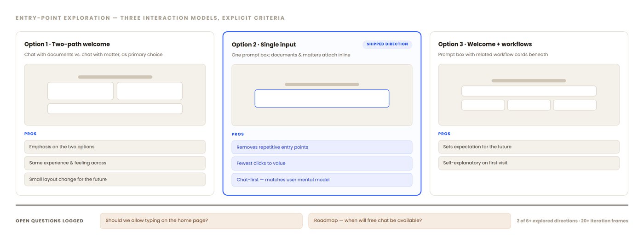The image size is (644, 243).
Task: Click 'Chat-first — matches user mental model' item
Action: point(322,180)
